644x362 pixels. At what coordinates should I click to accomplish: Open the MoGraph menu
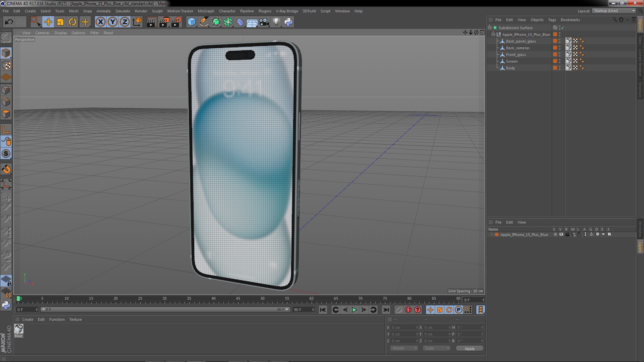[x=206, y=11]
